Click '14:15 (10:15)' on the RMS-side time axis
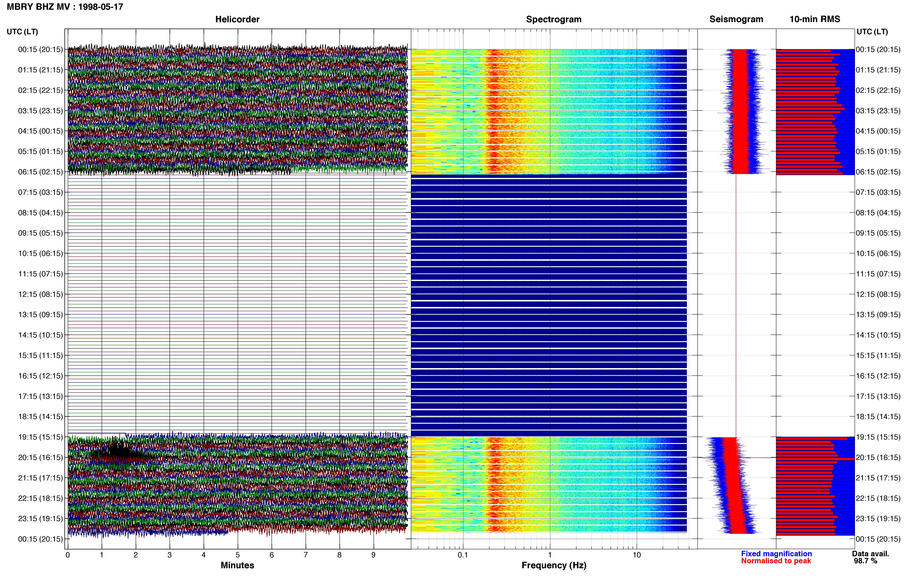This screenshot has height=578, width=924. pos(878,335)
